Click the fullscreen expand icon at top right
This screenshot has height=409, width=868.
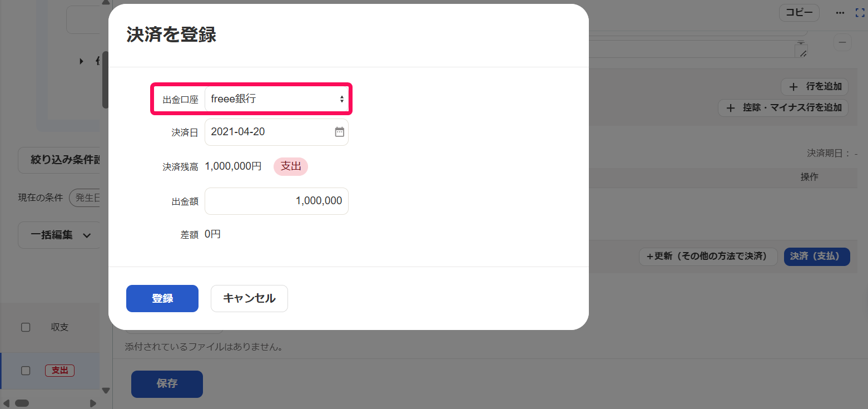pos(860,13)
